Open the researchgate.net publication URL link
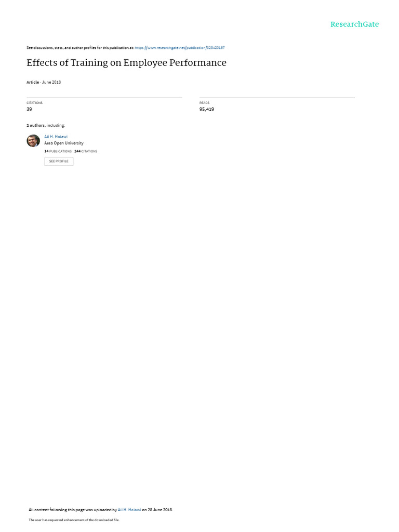399x532 pixels. click(x=179, y=48)
